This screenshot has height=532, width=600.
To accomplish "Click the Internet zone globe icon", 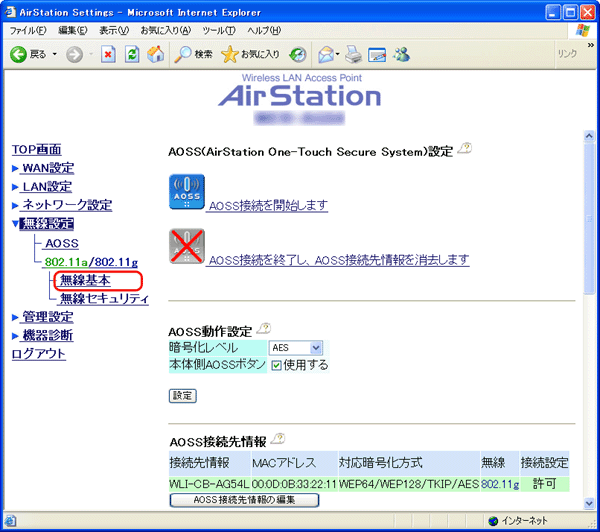I will pyautogui.click(x=493, y=521).
